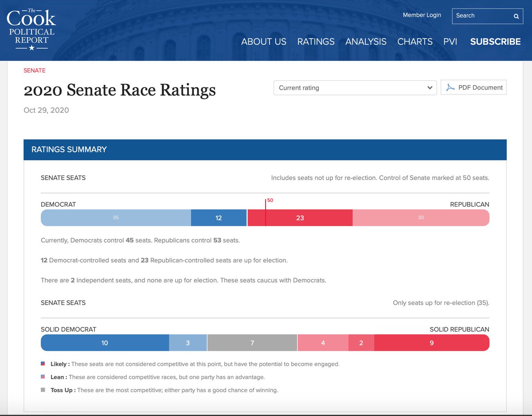Viewport: 532px width, 416px height.
Task: Click the Likely Republican 2-seat segment
Action: point(361,343)
